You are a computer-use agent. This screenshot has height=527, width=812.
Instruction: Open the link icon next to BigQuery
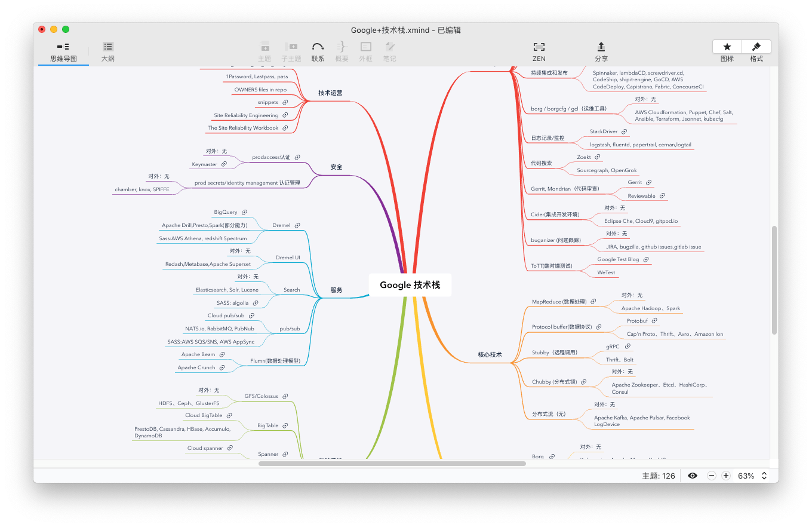pyautogui.click(x=244, y=212)
